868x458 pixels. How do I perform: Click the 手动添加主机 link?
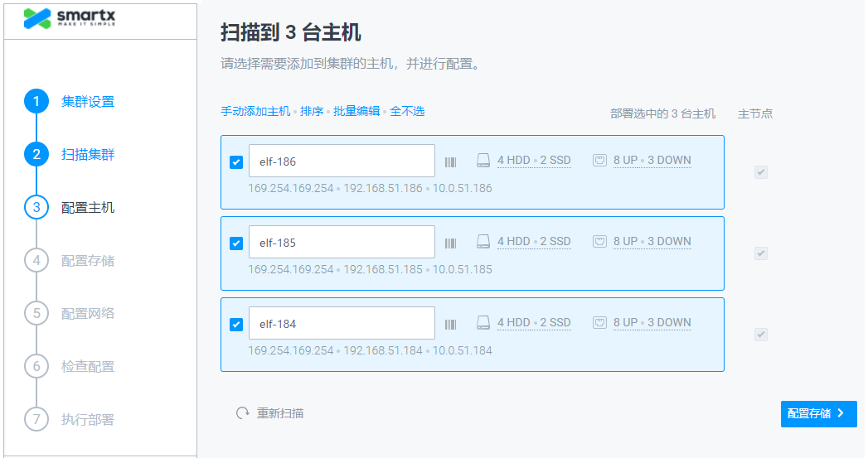(x=255, y=111)
